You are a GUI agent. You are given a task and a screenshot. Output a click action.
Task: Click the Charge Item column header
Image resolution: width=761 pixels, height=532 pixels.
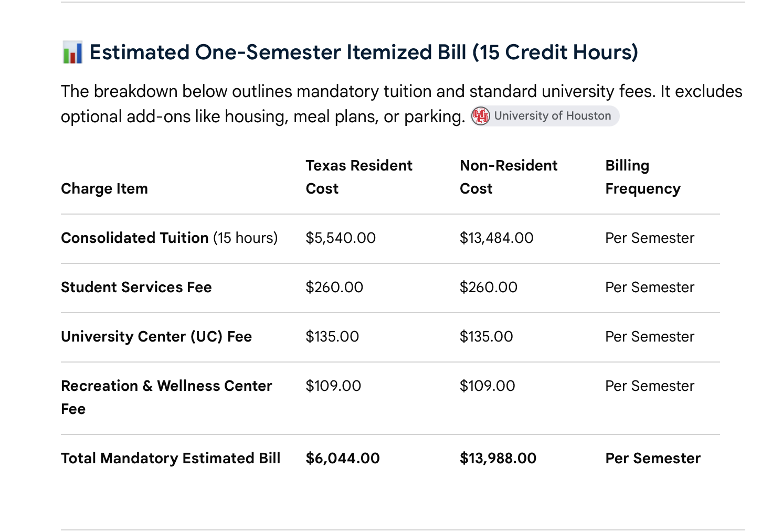pos(104,188)
